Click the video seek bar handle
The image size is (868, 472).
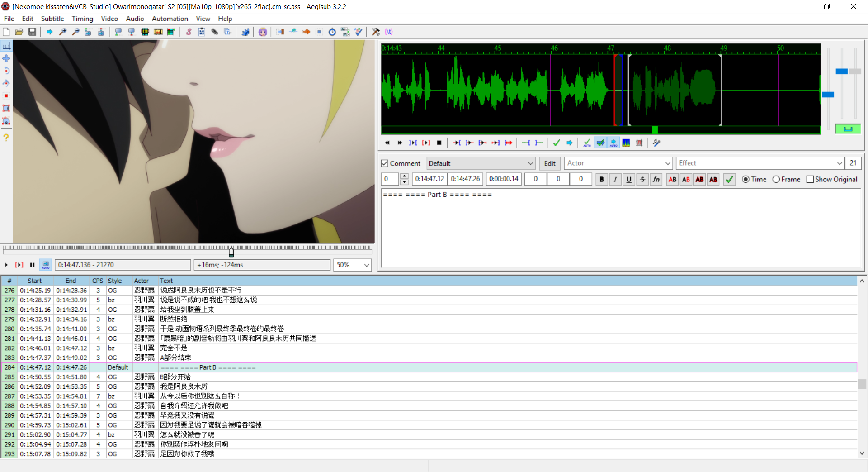coord(231,252)
